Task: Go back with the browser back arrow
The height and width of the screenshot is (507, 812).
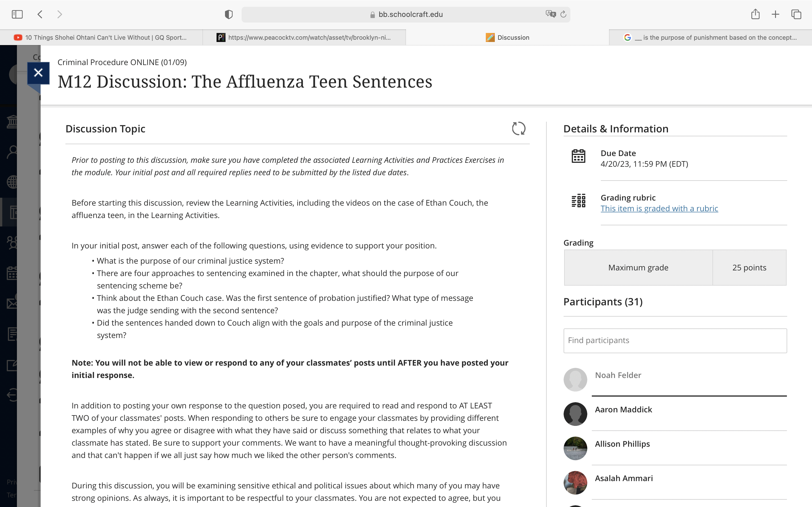Action: (40, 14)
